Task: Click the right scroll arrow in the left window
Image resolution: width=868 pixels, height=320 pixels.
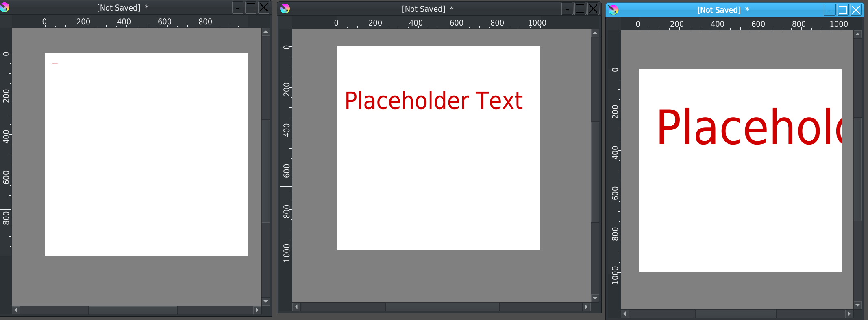Action: tap(257, 310)
